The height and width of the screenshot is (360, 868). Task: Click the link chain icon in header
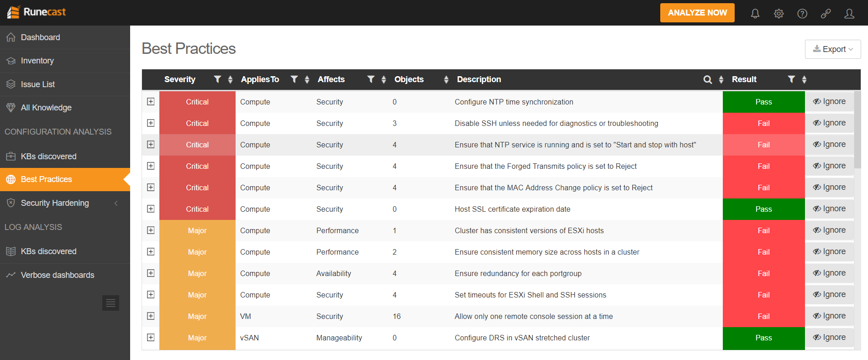click(x=826, y=13)
